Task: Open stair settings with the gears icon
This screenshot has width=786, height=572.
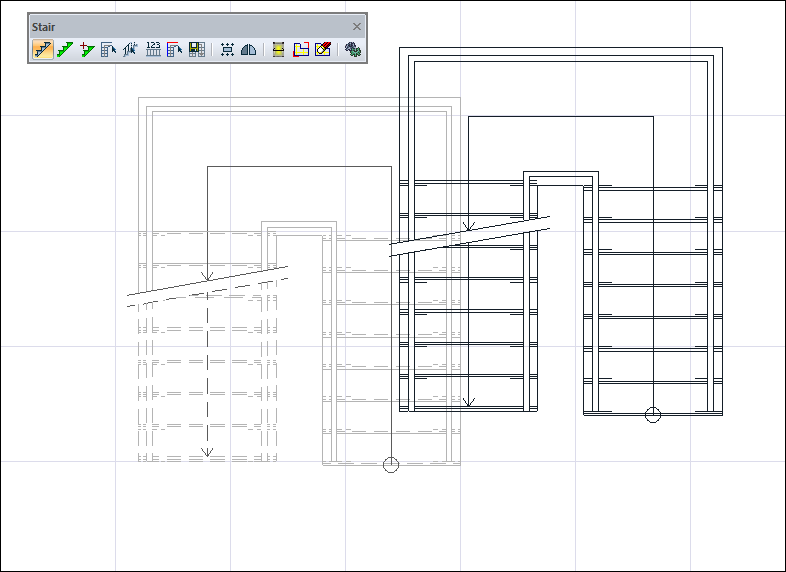Action: [352, 49]
